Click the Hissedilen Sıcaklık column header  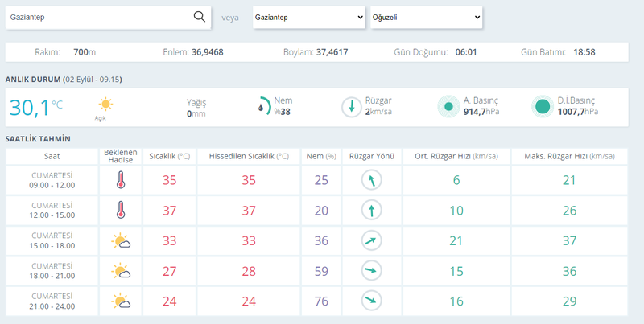[249, 156]
